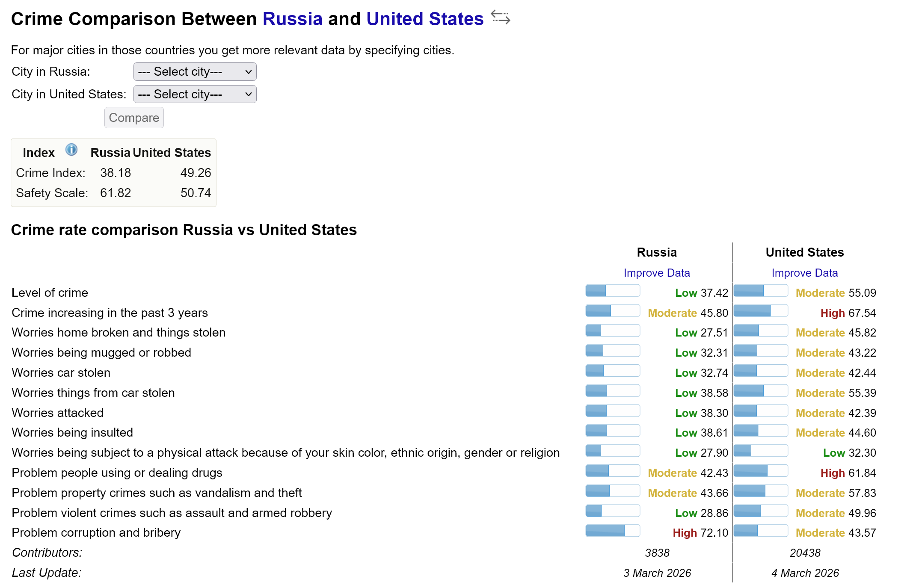Click the swap countries arrows icon
This screenshot has width=913, height=588.
[x=500, y=18]
